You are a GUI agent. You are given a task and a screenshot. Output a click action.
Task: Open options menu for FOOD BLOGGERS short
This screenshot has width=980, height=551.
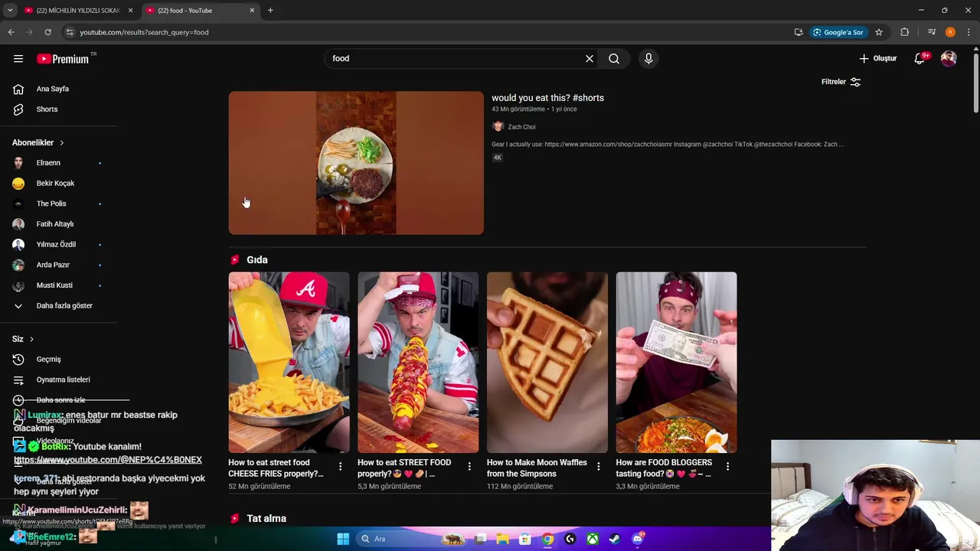[727, 466]
